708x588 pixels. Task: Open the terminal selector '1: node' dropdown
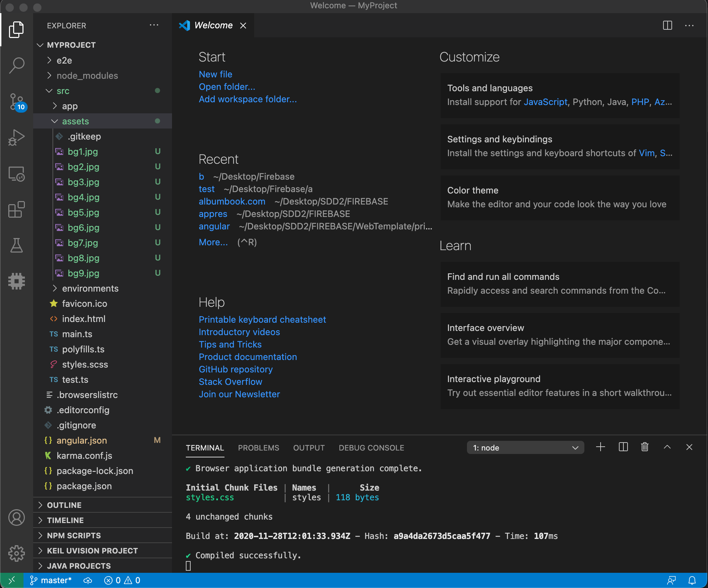pos(525,448)
